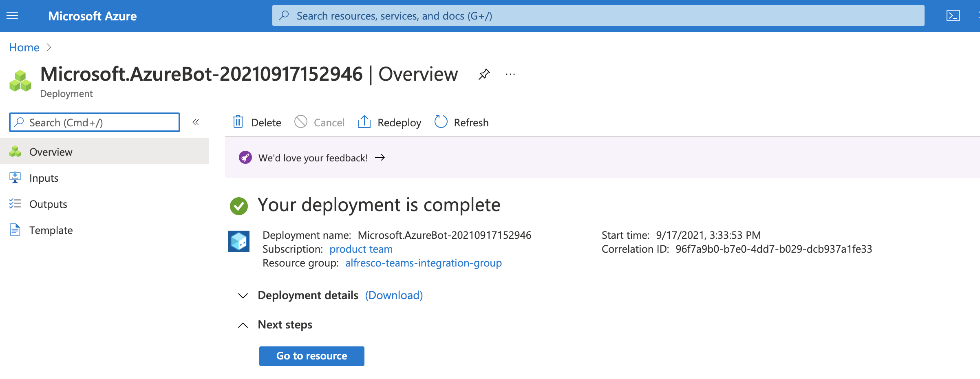The height and width of the screenshot is (379, 980).
Task: Click the Refresh circular arrow icon
Action: [x=441, y=122]
